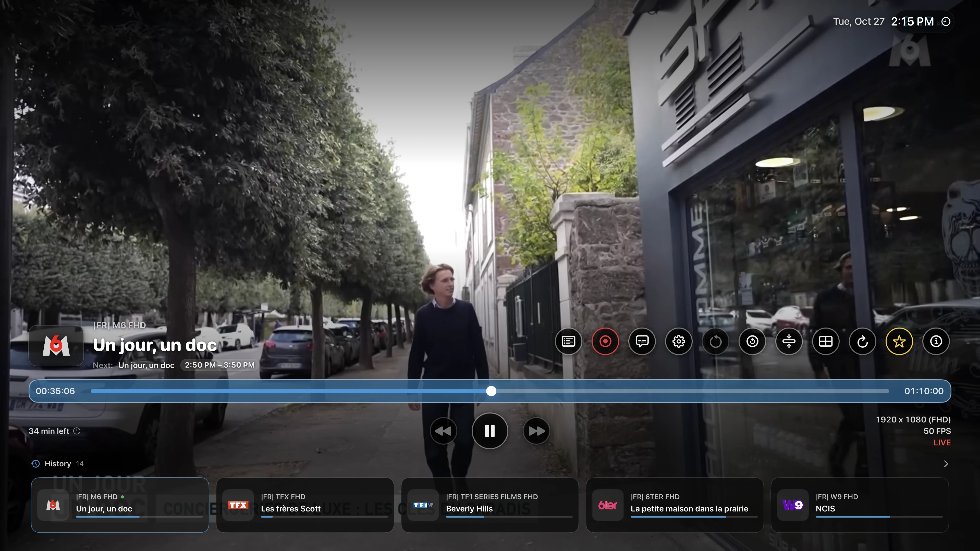Click the clock icon beside 2:15 PM

946,22
